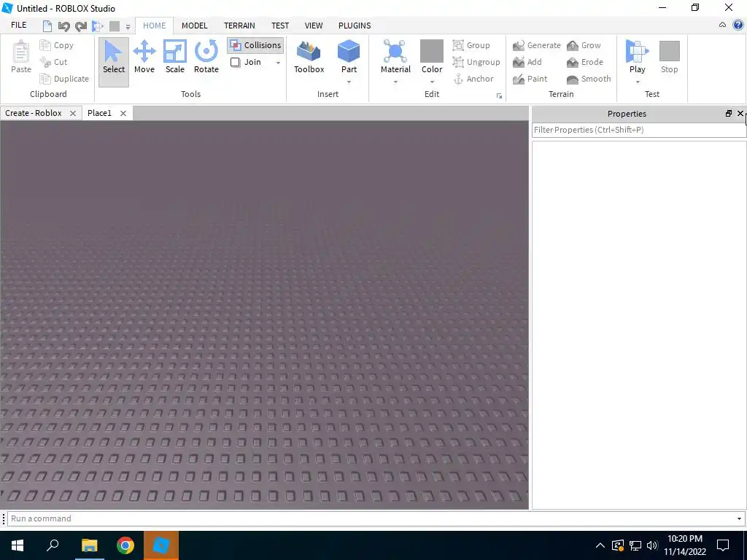
Task: Pick the gray Color swatch
Action: [x=432, y=51]
